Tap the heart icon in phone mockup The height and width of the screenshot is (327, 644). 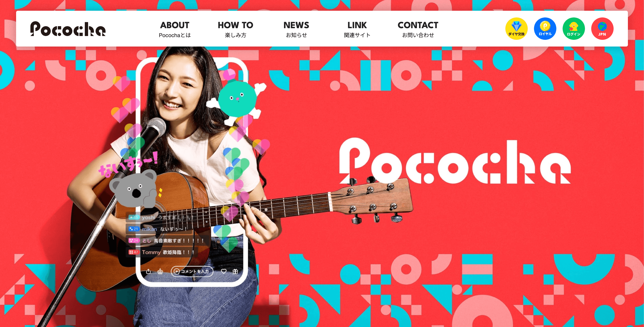click(224, 271)
